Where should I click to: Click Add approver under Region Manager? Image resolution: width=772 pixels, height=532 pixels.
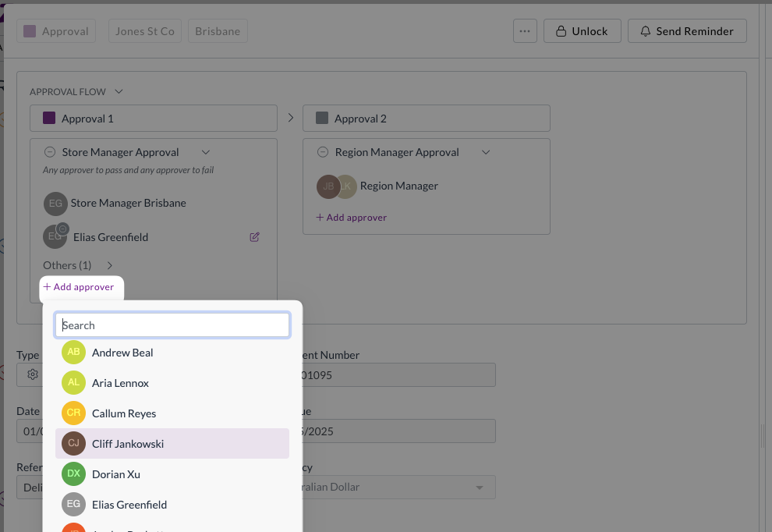coord(351,218)
